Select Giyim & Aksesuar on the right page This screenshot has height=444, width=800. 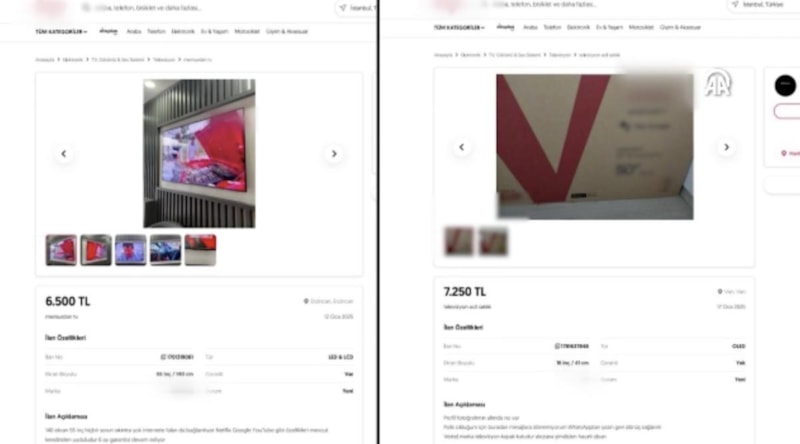point(680,28)
